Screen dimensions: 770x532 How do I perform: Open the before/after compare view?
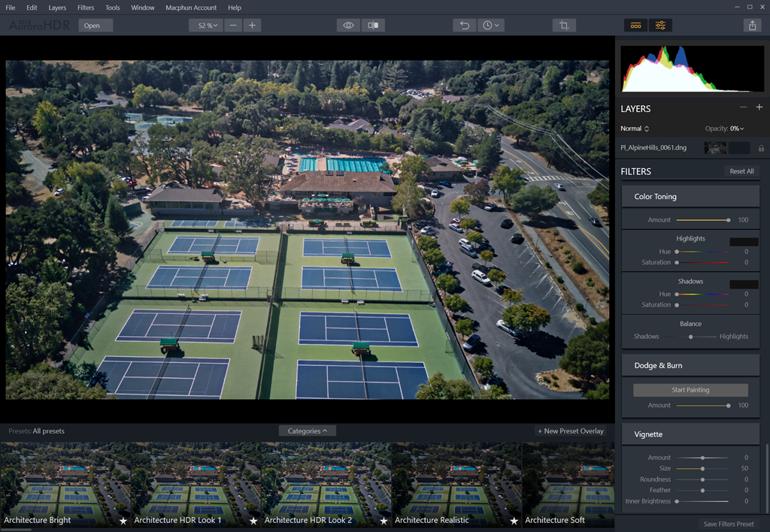374,25
